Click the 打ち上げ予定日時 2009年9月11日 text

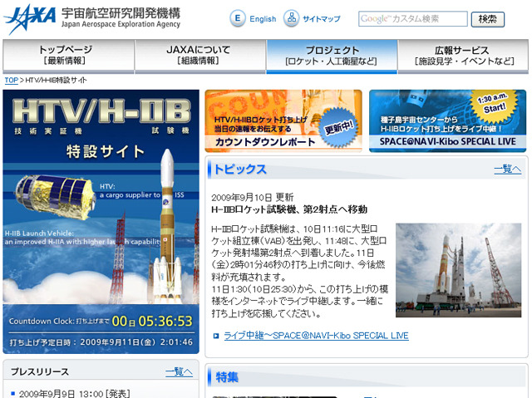click(x=101, y=342)
